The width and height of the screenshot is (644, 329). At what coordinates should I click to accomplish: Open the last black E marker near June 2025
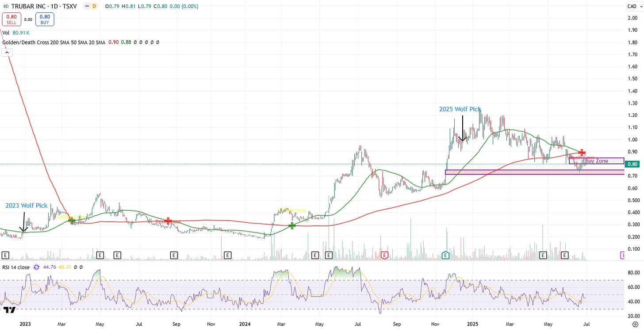point(565,255)
